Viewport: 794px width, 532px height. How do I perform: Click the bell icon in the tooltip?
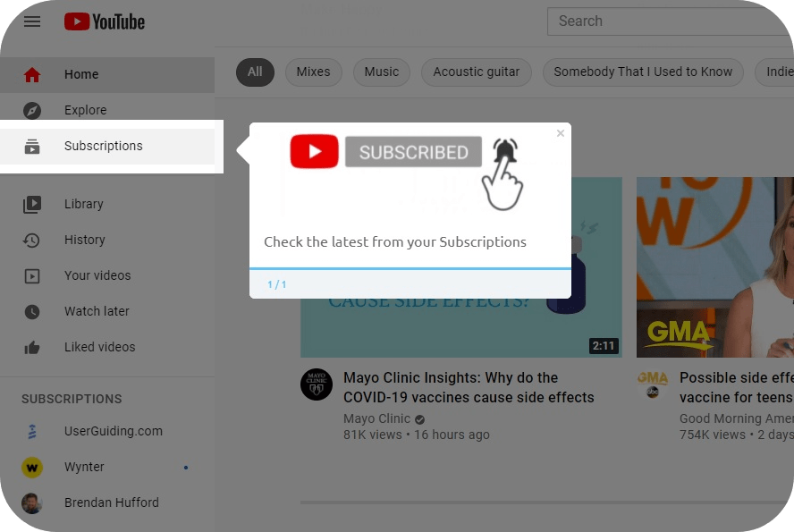pos(505,150)
